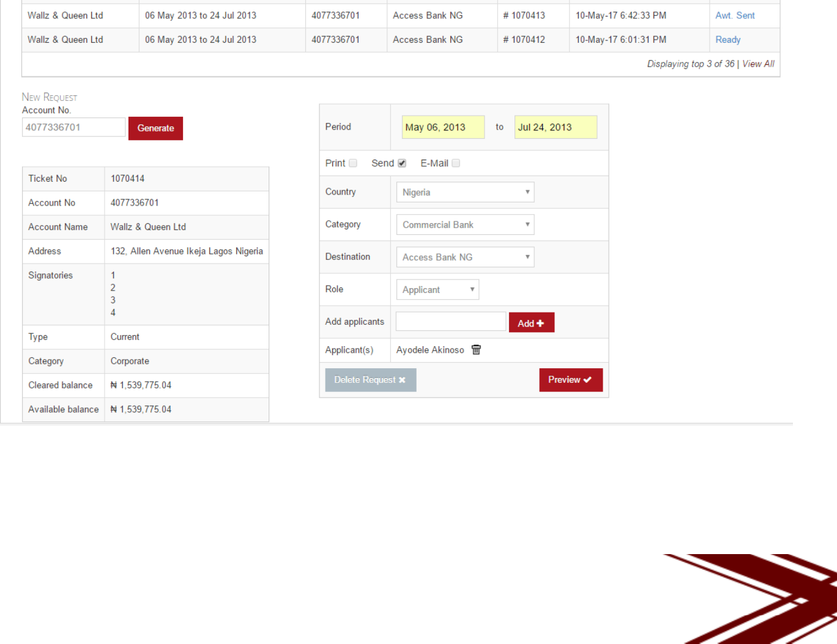The height and width of the screenshot is (644, 837).
Task: Click the Category value Corporate
Action: point(130,361)
